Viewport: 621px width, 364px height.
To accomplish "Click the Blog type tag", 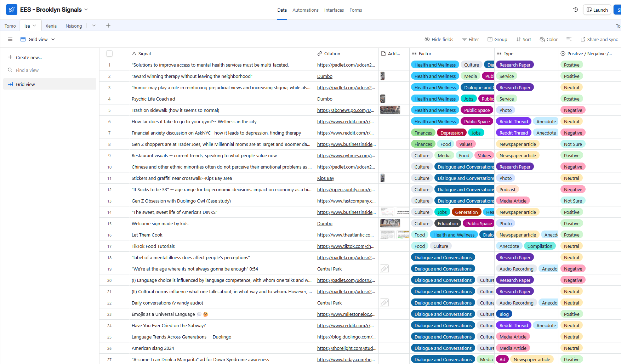I will pyautogui.click(x=504, y=314).
